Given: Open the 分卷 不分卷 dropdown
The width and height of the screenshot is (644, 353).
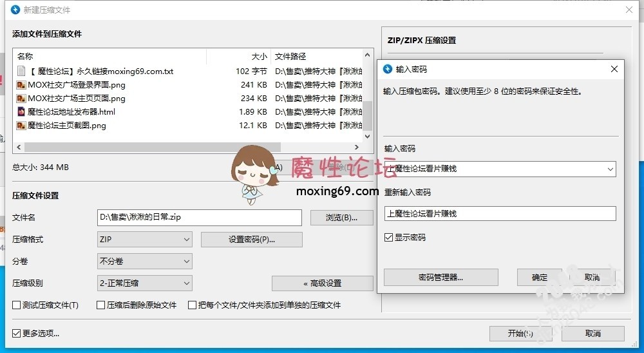Looking at the screenshot, I should (x=144, y=261).
